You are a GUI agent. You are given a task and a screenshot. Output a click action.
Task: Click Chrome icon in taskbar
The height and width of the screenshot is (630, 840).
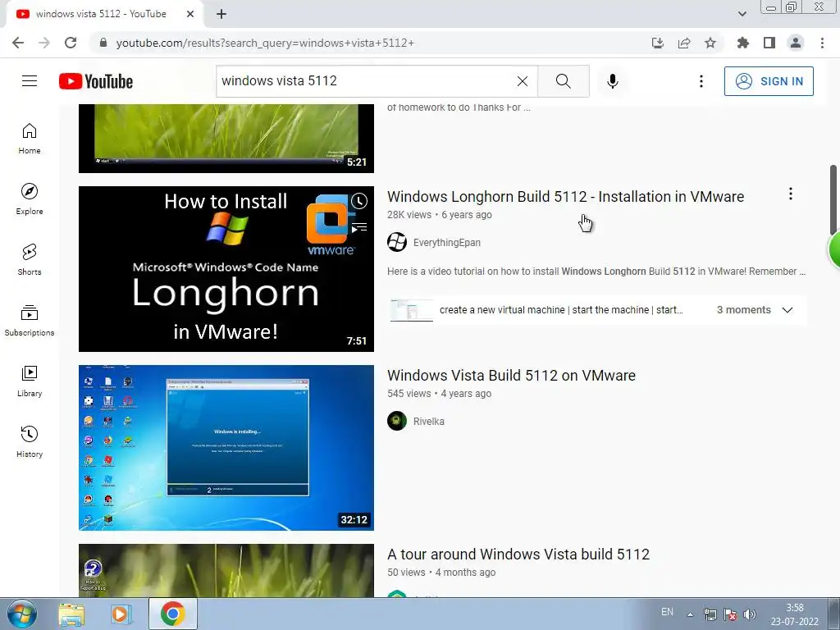172,614
